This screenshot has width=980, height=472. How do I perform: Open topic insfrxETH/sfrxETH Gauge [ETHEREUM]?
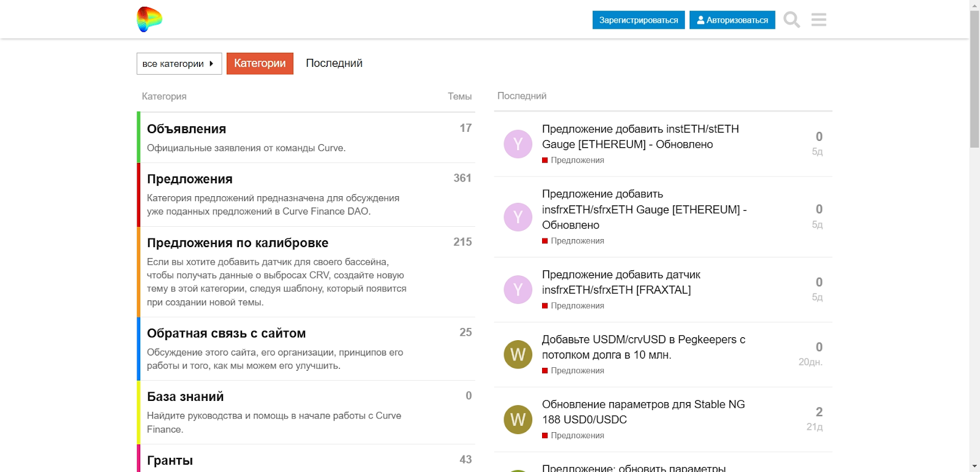click(644, 210)
